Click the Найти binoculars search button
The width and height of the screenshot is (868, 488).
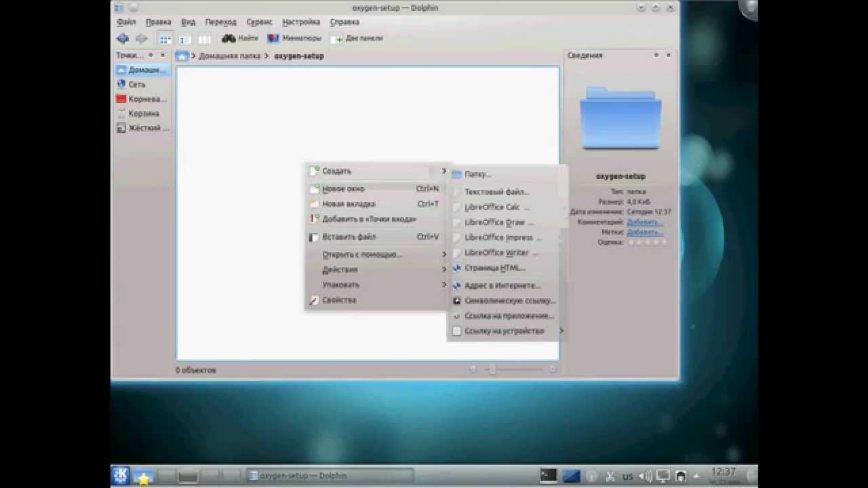(x=240, y=39)
